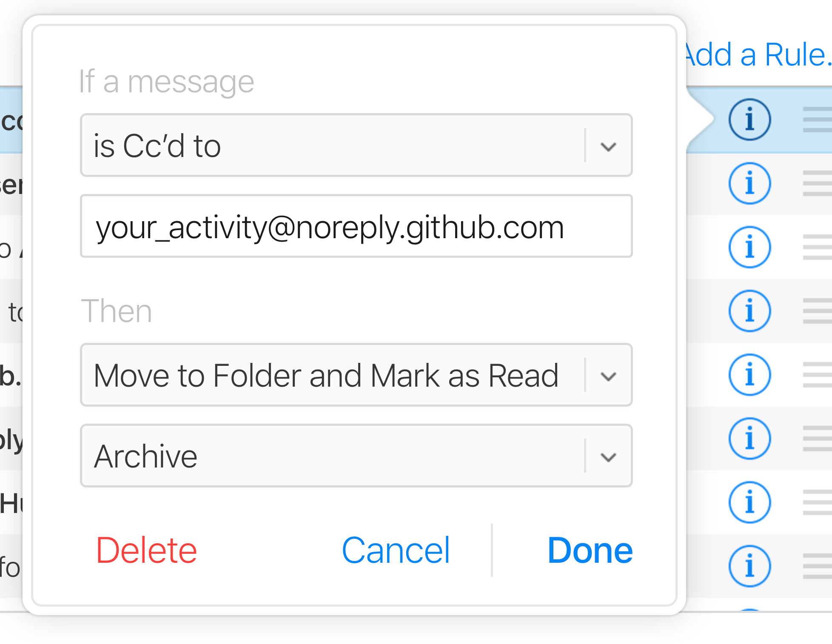Expand the "Move to Folder and Mark as Read" dropdown
Image resolution: width=832 pixels, height=644 pixels.
[x=356, y=375]
